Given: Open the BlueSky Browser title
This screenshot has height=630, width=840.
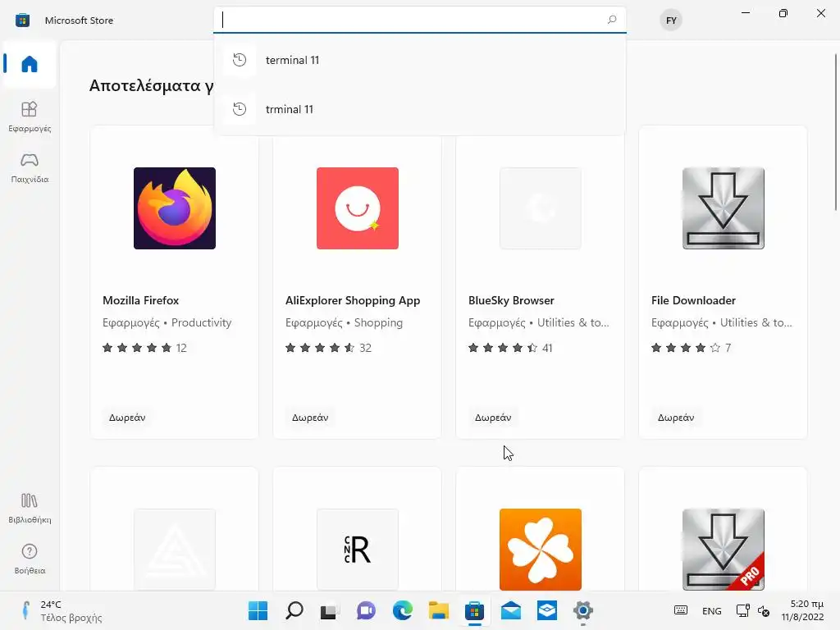Looking at the screenshot, I should [x=511, y=300].
